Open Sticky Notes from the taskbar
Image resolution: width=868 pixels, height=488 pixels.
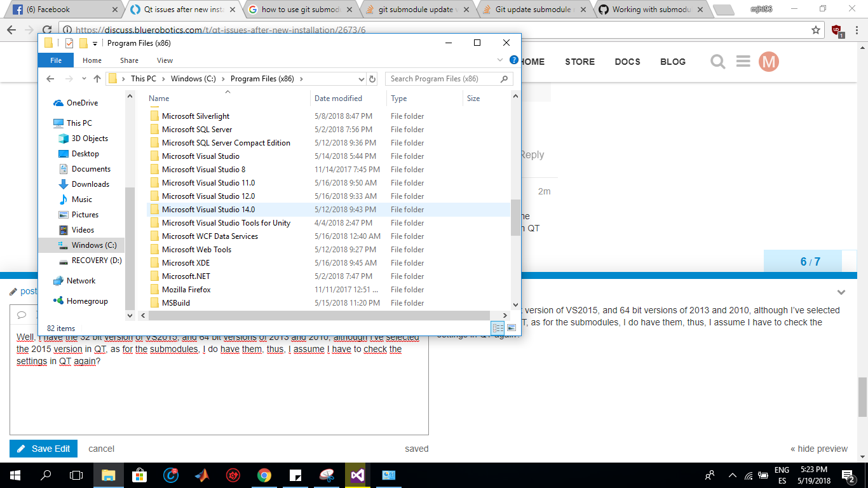[295, 475]
